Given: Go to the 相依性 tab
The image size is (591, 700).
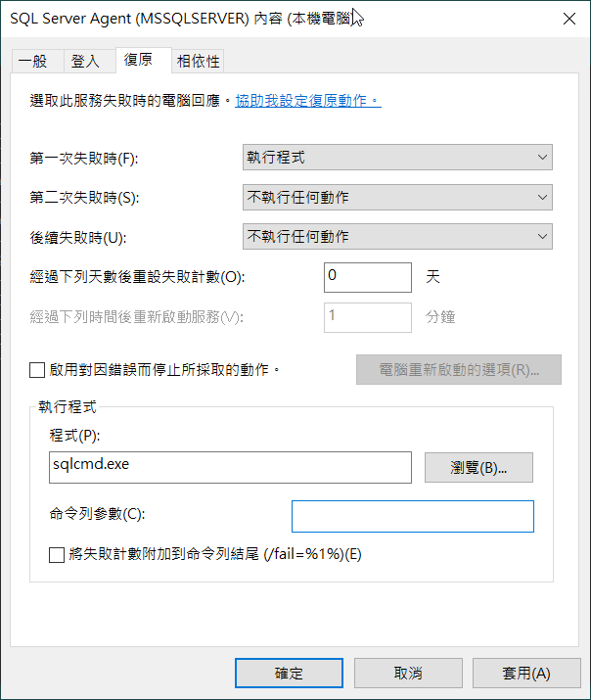Looking at the screenshot, I should 198,61.
